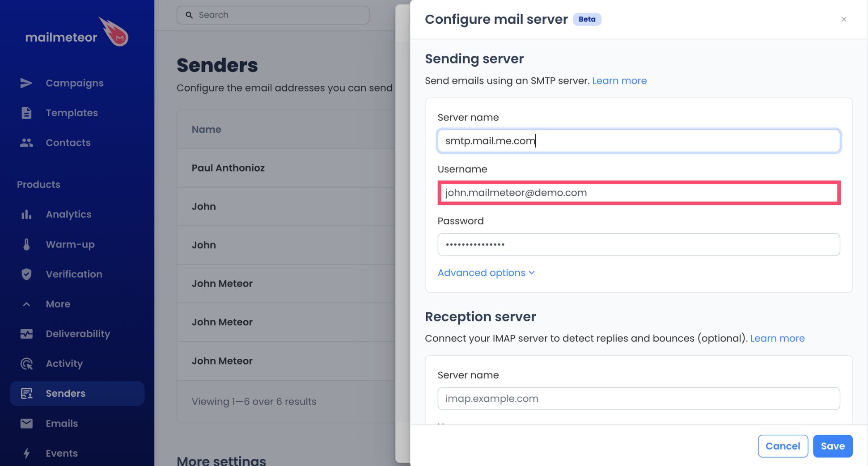Screen dimensions: 868x466
Task: Focus the SMTP Server name field
Action: point(639,141)
